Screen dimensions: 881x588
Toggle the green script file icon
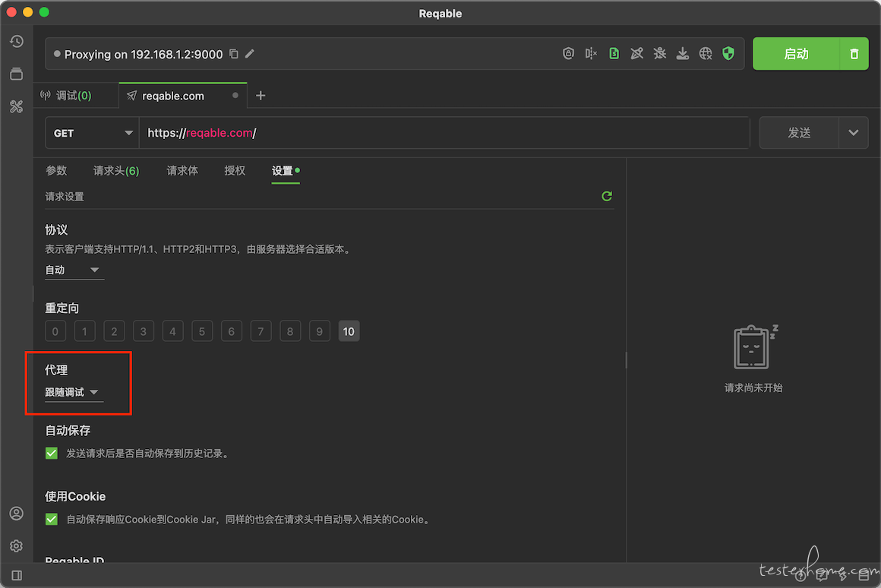point(614,54)
